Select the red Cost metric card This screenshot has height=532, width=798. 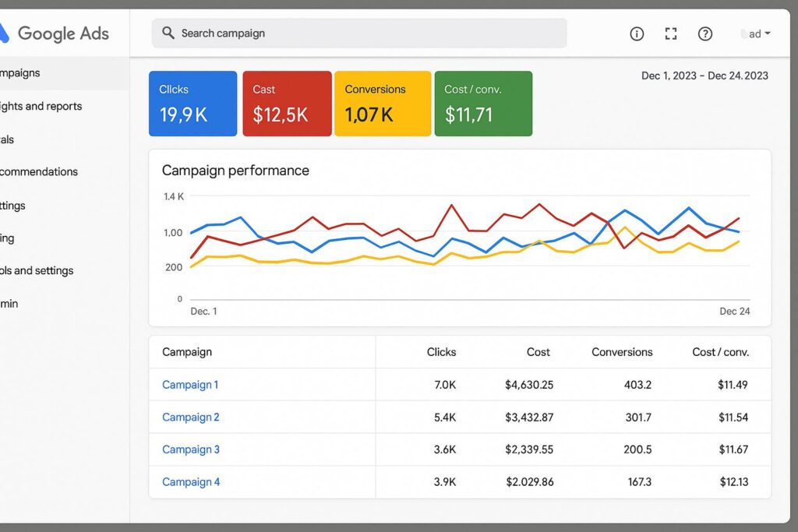coord(286,104)
